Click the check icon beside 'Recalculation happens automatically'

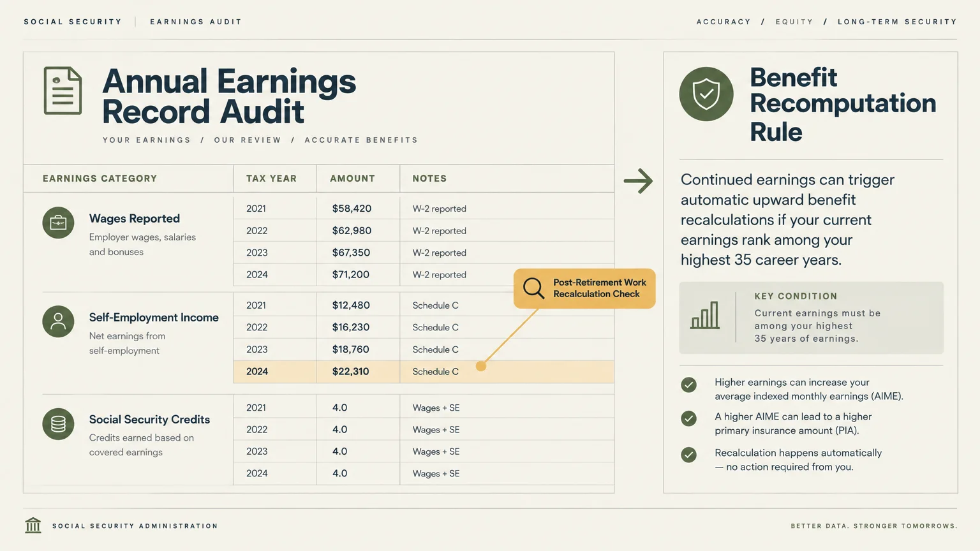(x=688, y=455)
